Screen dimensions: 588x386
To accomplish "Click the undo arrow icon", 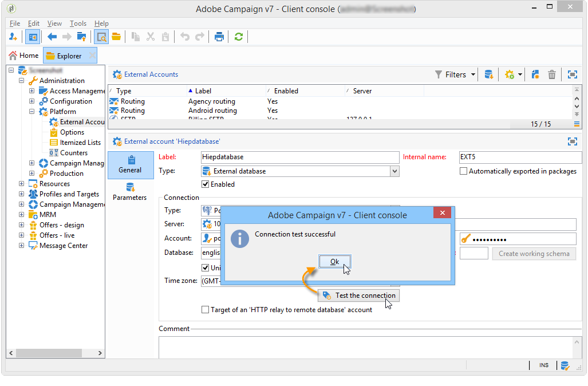I will click(185, 37).
